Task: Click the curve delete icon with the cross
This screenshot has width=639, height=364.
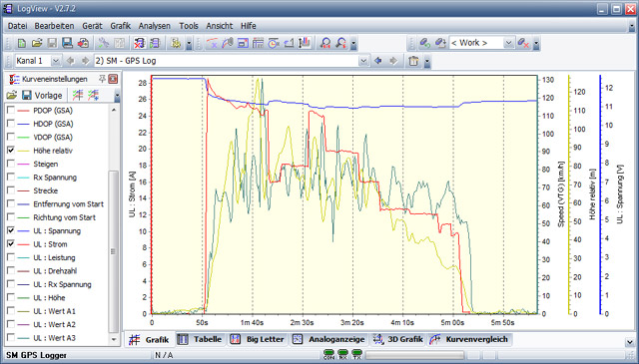Action: (212, 43)
